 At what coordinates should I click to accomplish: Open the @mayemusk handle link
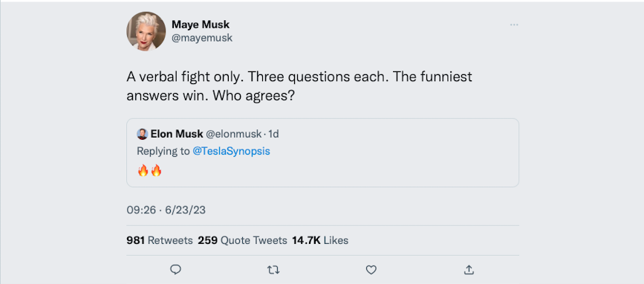[x=202, y=38]
